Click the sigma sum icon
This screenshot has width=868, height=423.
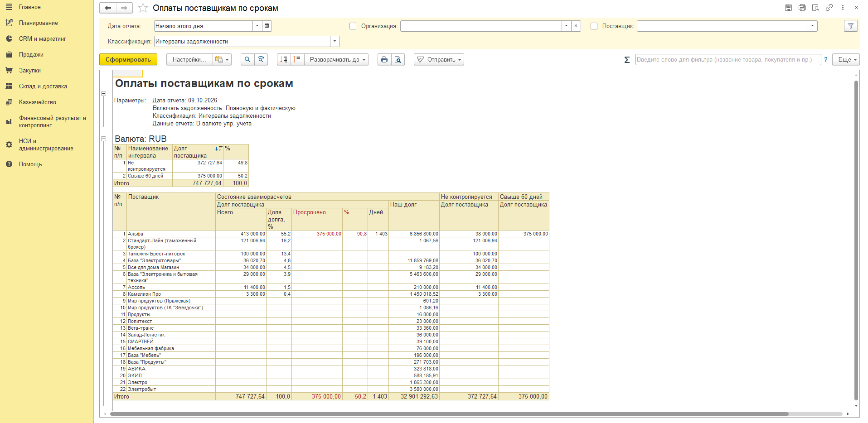click(x=627, y=60)
